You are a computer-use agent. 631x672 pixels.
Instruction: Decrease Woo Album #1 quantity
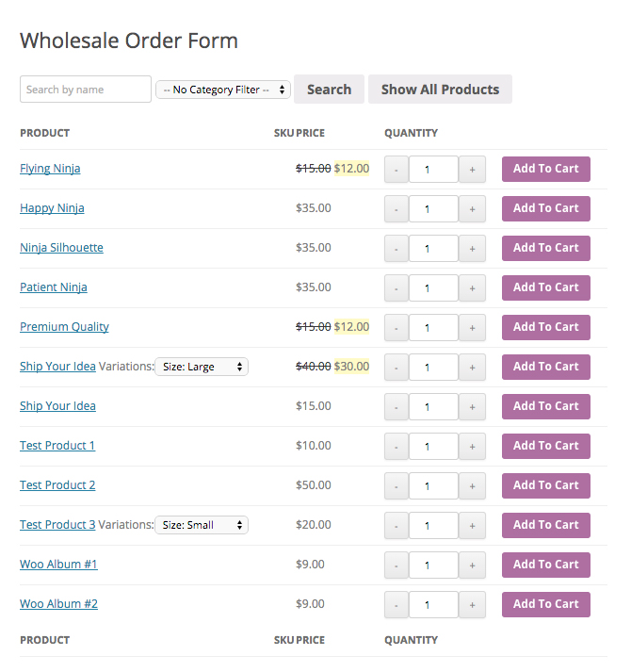click(396, 565)
